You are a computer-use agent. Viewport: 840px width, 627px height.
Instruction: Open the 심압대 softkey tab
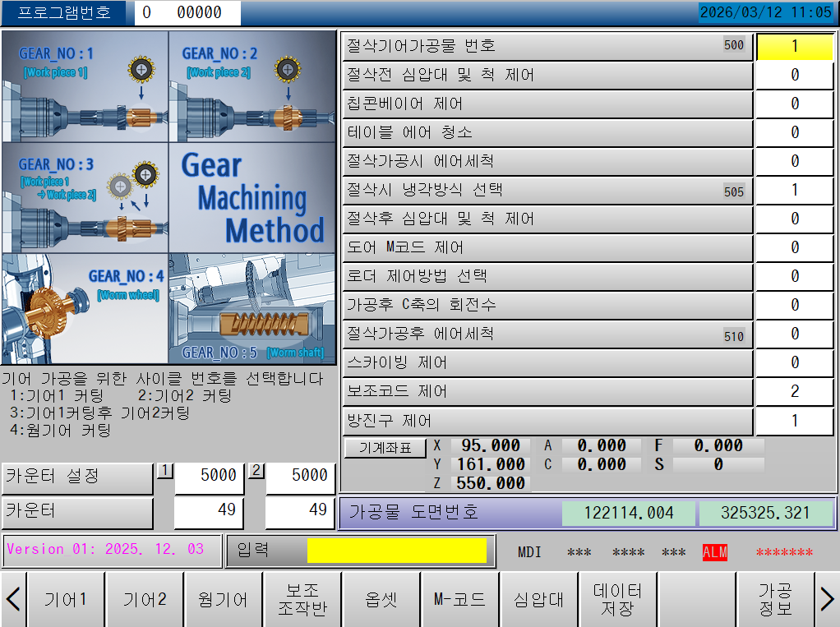pyautogui.click(x=538, y=599)
